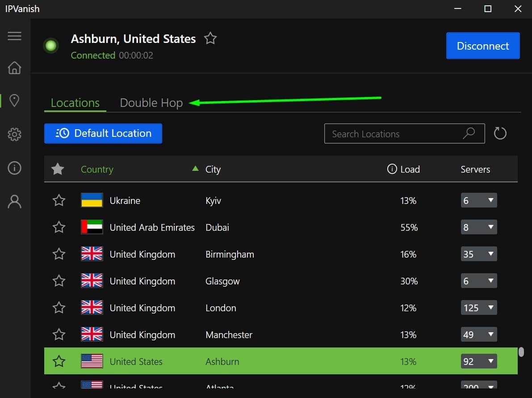The height and width of the screenshot is (398, 532).
Task: Open the info section in sidebar
Action: pos(15,168)
